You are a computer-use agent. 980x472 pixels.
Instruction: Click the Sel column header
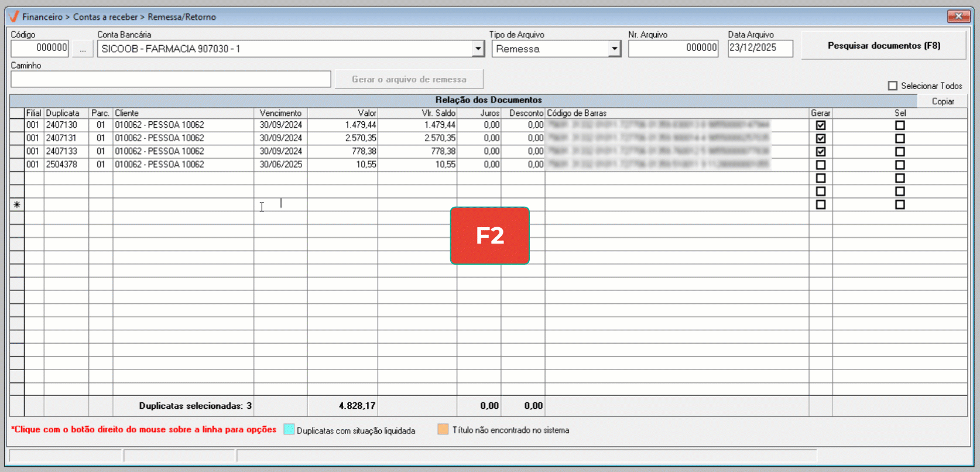click(900, 113)
